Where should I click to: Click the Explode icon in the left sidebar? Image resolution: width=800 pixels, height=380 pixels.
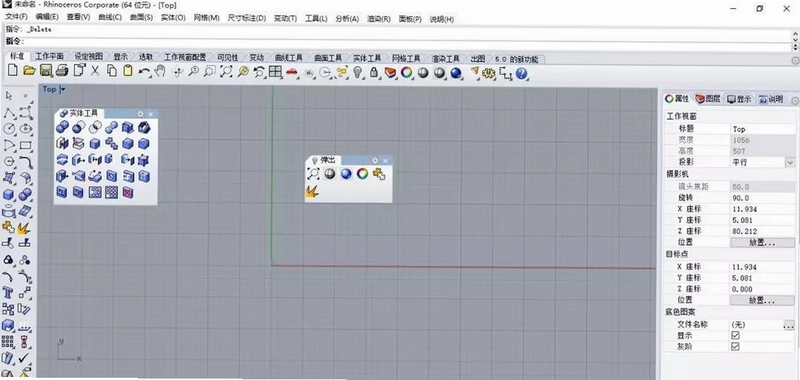24,227
